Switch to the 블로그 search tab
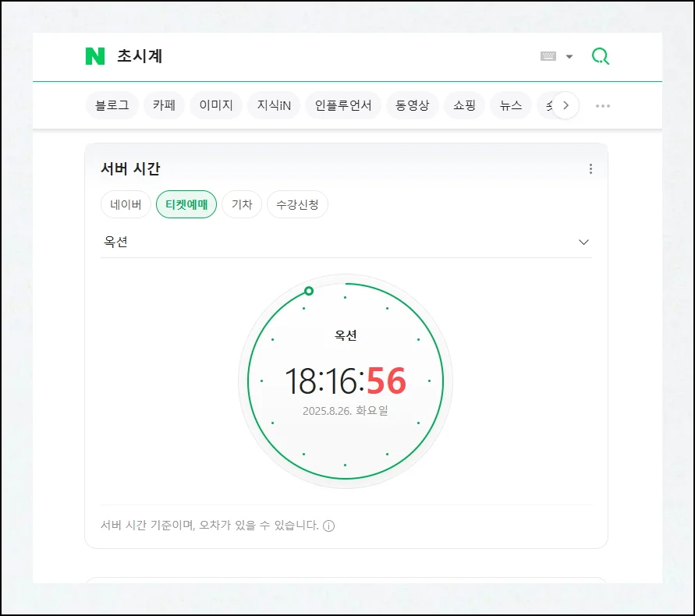 click(112, 105)
